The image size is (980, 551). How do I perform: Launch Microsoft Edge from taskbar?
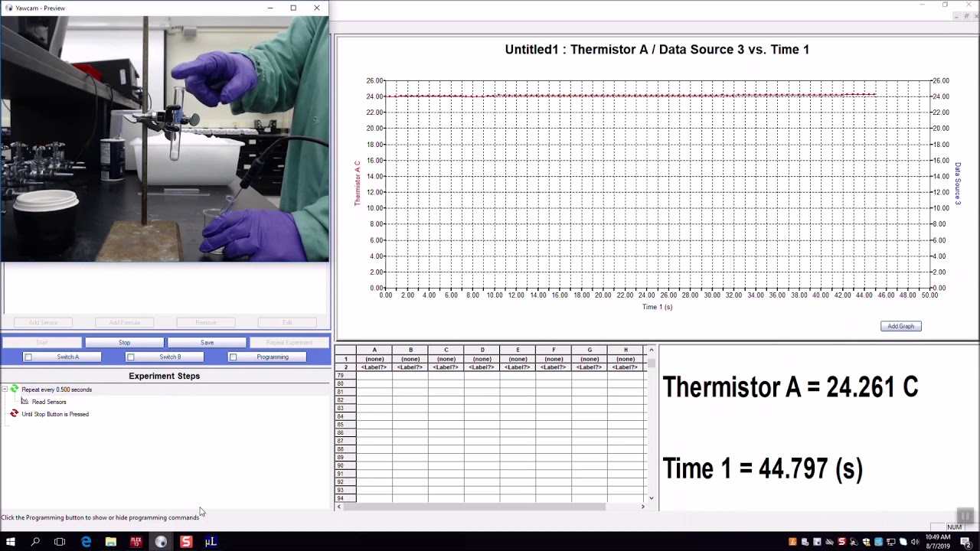[86, 542]
